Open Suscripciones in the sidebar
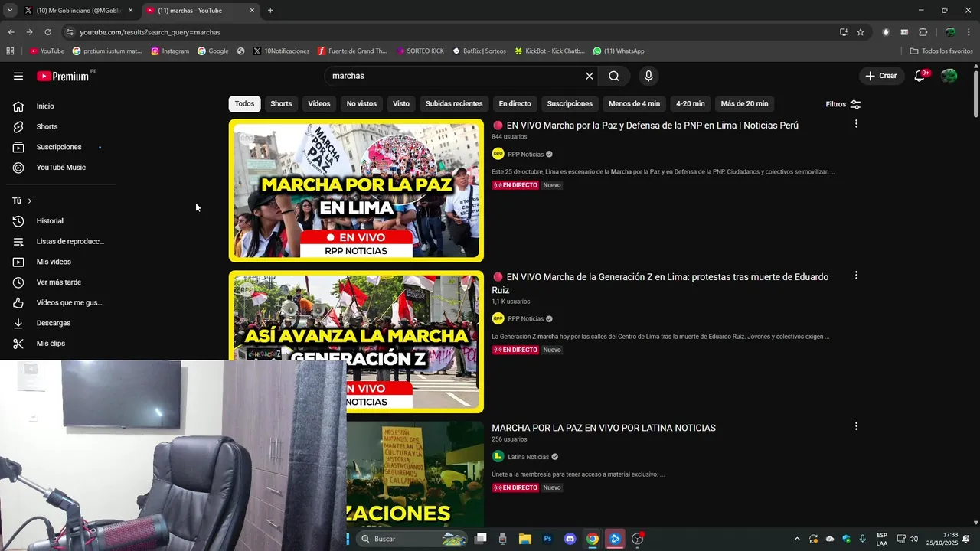Image resolution: width=980 pixels, height=551 pixels. [x=58, y=147]
